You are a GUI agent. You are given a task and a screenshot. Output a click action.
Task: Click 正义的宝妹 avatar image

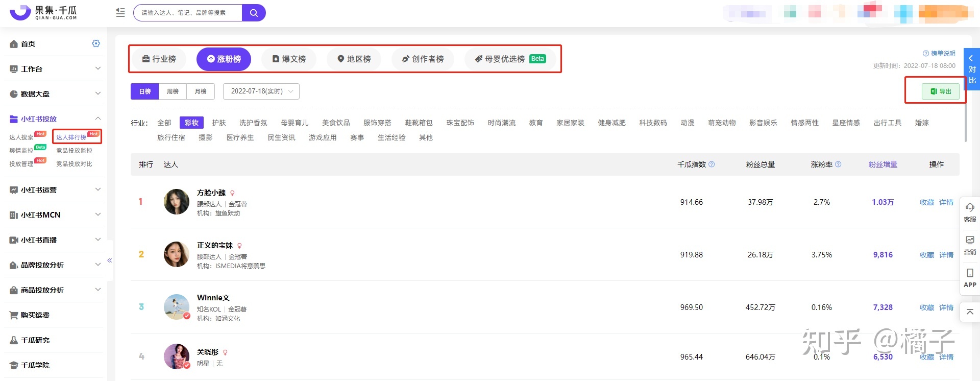pos(177,254)
